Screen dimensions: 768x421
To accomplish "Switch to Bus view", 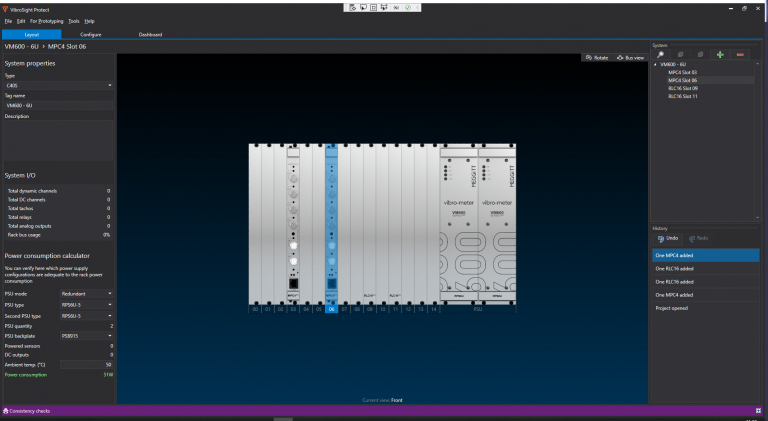I will 631,57.
